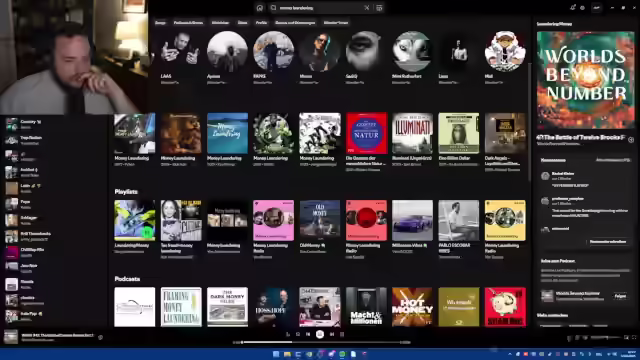Open the miniplayer icon next to fullscreen
The width and height of the screenshot is (640, 360).
[x=626, y=338]
